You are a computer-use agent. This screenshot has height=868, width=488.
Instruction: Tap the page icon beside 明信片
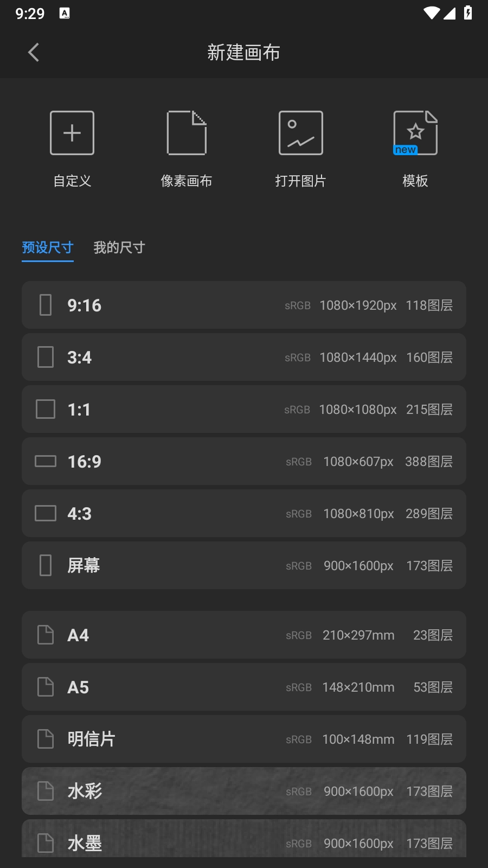coord(46,739)
